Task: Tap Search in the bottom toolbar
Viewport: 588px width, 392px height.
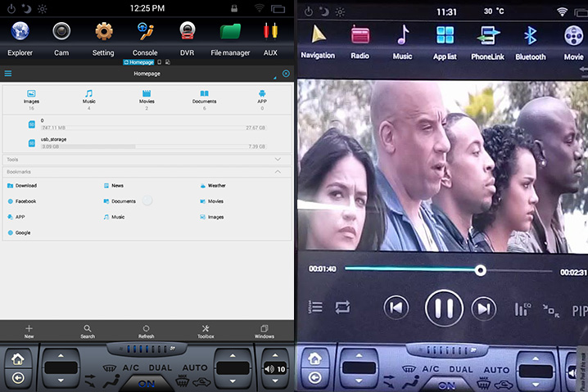Action: [88, 331]
